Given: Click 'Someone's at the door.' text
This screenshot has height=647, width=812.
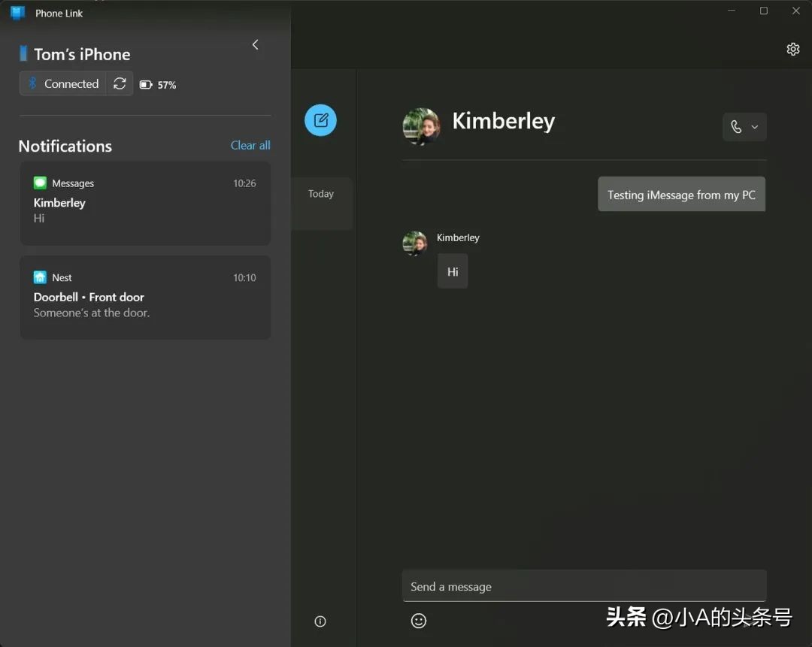Looking at the screenshot, I should 92,313.
